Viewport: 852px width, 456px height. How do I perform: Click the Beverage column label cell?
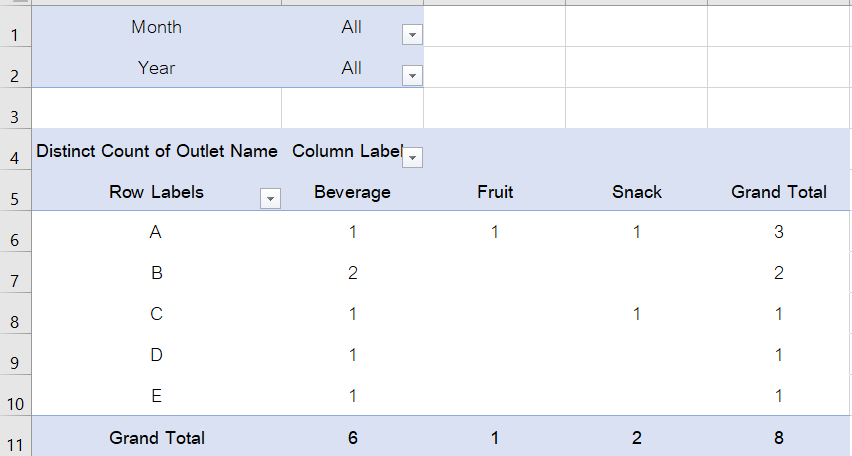point(352,192)
